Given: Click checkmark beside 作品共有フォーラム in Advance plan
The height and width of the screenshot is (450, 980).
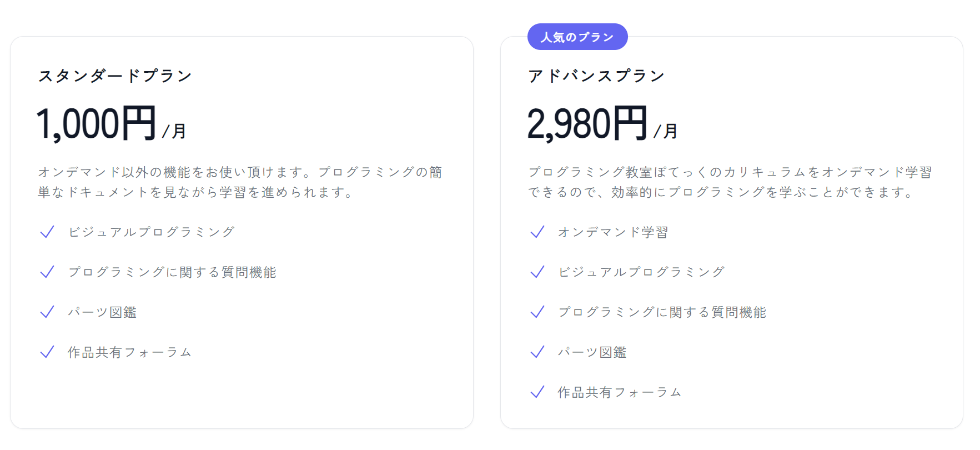Looking at the screenshot, I should (x=537, y=392).
